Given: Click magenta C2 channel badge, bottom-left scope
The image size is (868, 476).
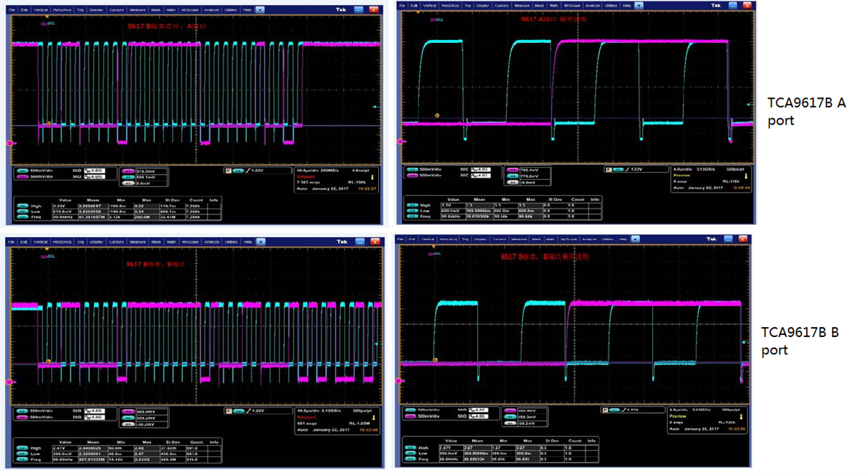Looking at the screenshot, I should click(22, 417).
